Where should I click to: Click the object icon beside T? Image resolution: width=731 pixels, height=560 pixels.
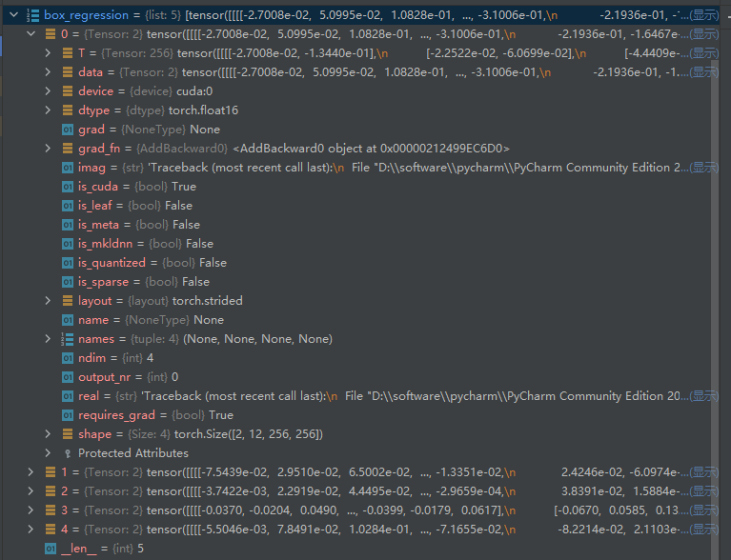click(68, 53)
